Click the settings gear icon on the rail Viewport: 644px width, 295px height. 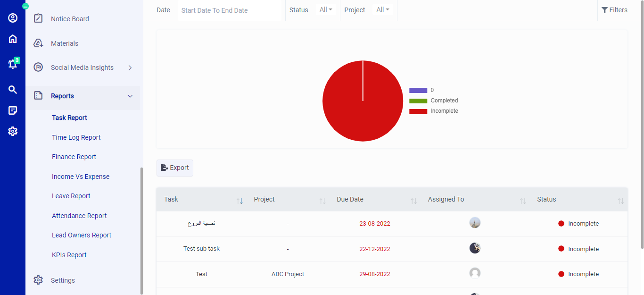[x=12, y=131]
